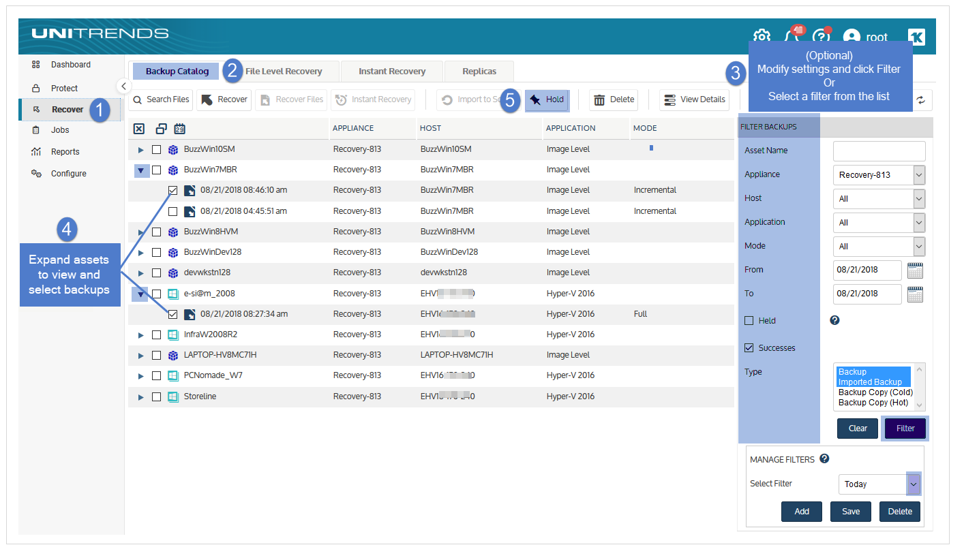Expand the BuzzWin10SM asset row
The image size is (964, 560).
click(x=141, y=150)
